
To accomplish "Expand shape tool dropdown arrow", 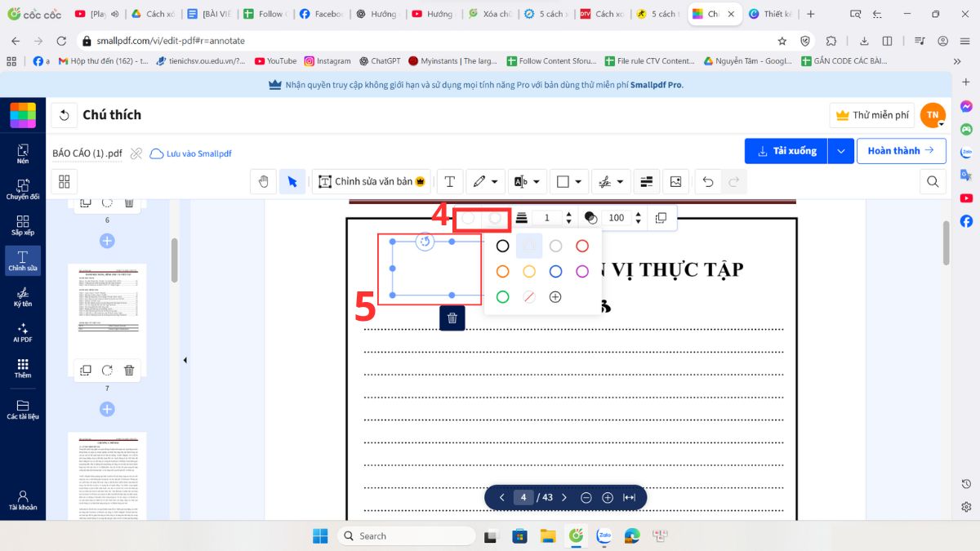I will click(x=579, y=181).
